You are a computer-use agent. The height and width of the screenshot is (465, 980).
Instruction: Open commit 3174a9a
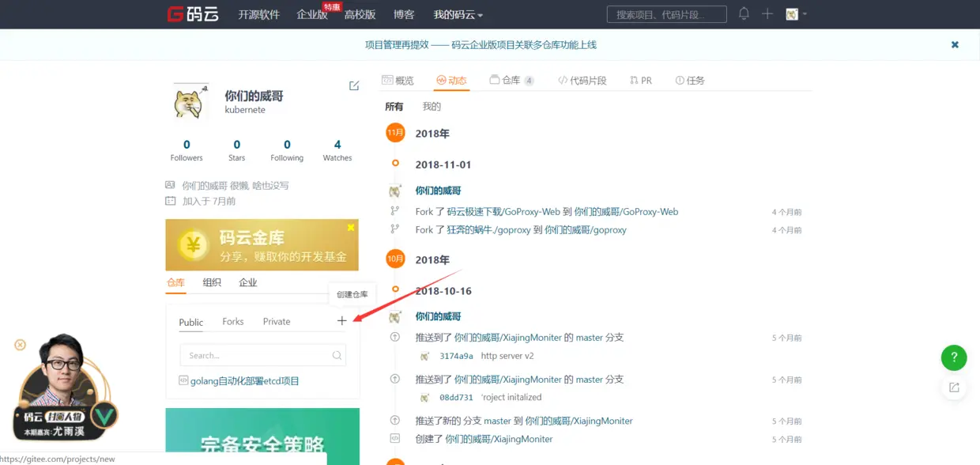tap(456, 356)
